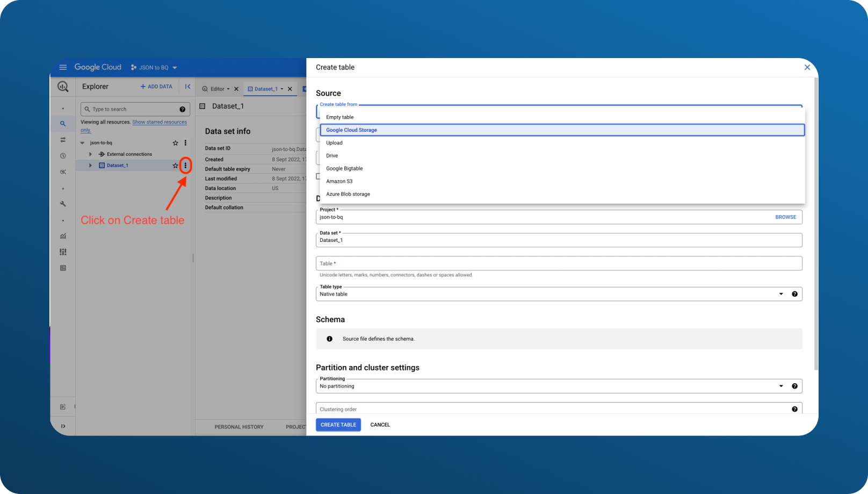Switch to the Editor tab
The width and height of the screenshot is (868, 494).
pyautogui.click(x=217, y=89)
